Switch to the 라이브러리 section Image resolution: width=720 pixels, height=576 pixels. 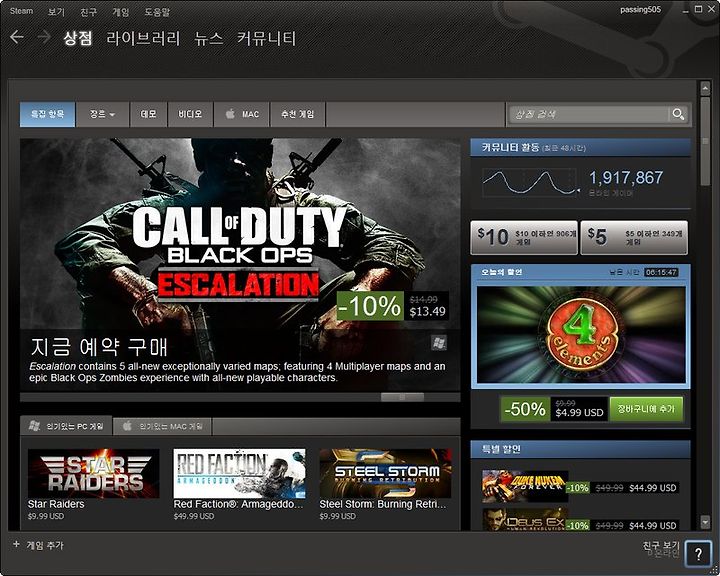[143, 38]
